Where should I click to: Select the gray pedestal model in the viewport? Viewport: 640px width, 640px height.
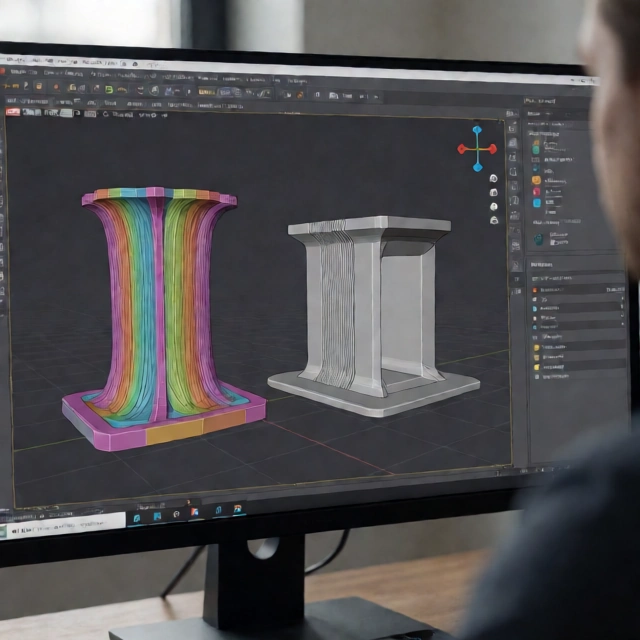point(372,314)
